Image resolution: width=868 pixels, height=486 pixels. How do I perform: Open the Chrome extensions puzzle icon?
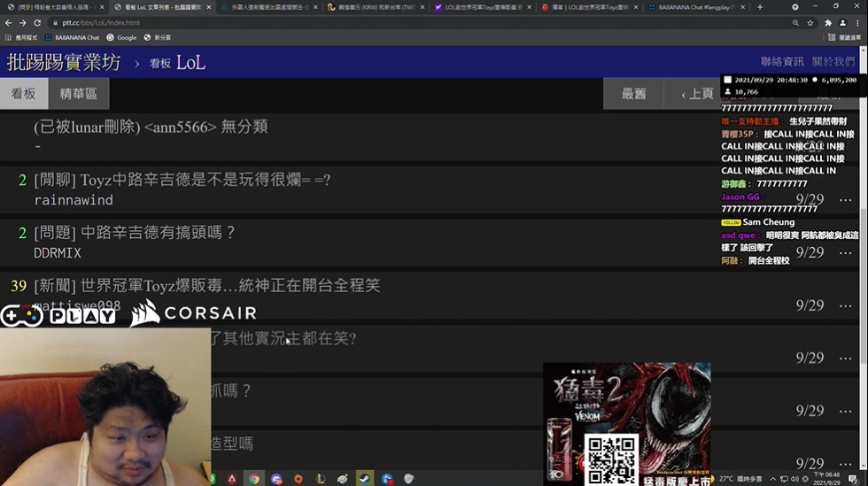click(828, 23)
